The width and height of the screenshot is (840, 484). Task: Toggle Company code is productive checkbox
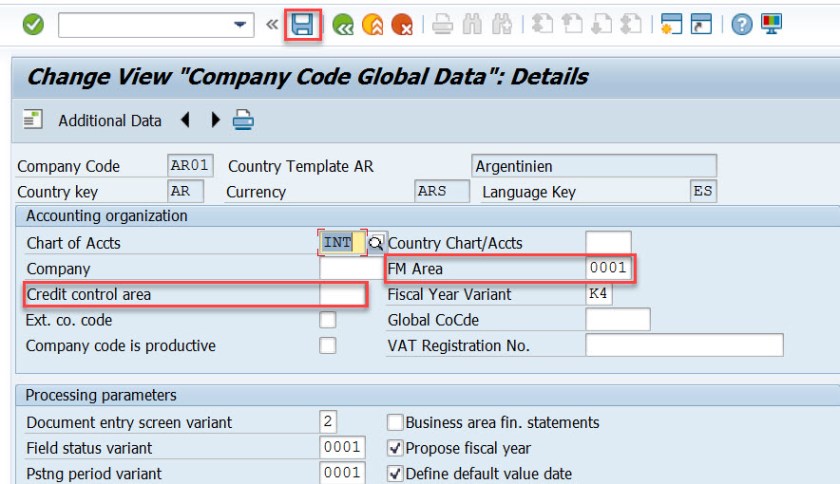[328, 345]
